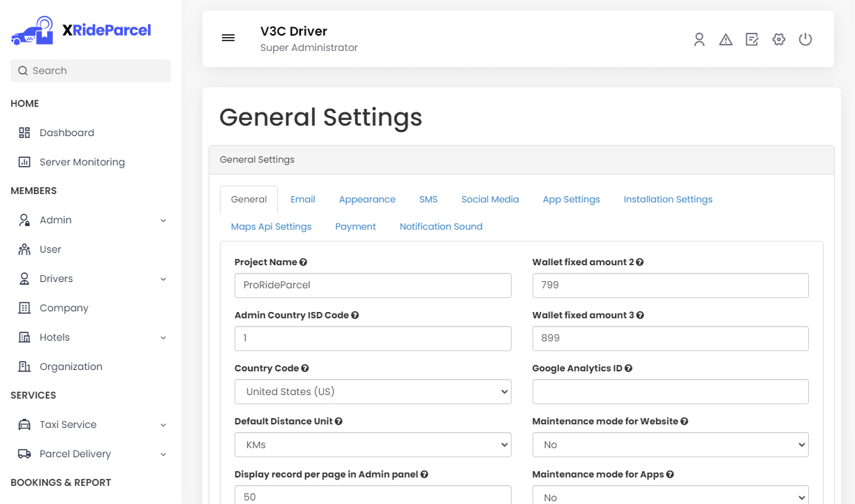Click the warning triangle alert icon
The height and width of the screenshot is (504, 855).
click(x=726, y=40)
